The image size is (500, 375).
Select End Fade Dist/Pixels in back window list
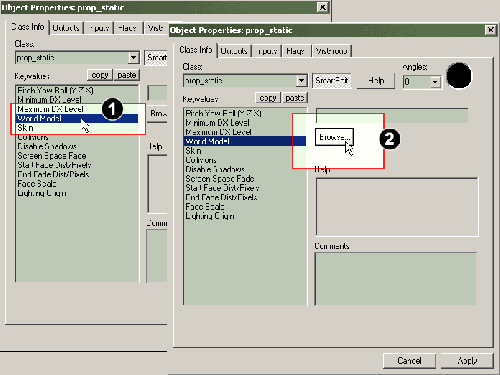(77, 174)
